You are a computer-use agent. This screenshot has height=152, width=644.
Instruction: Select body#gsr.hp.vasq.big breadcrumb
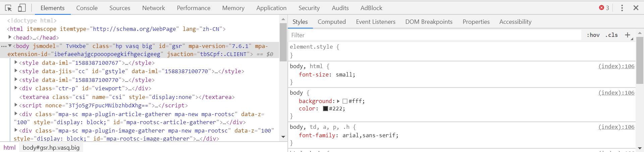click(51, 148)
